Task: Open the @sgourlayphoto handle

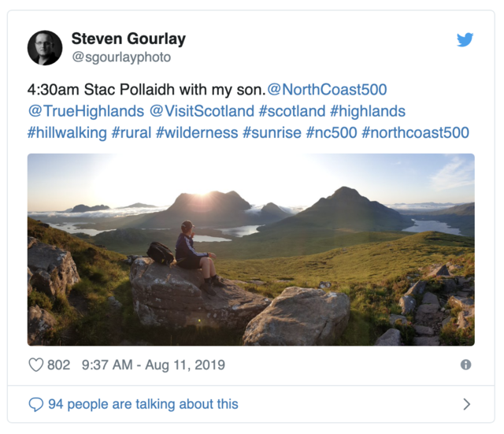Action: (x=120, y=57)
